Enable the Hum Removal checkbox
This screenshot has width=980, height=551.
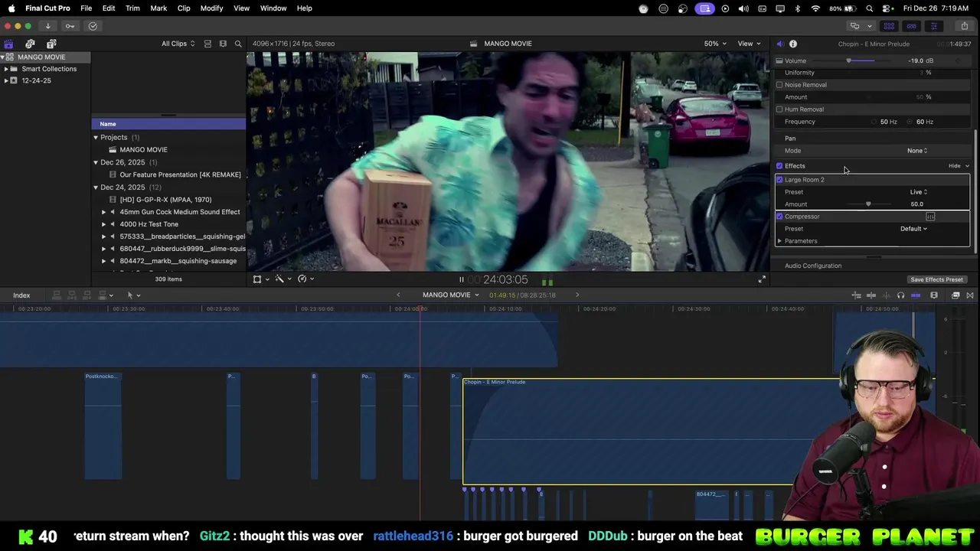pyautogui.click(x=779, y=109)
